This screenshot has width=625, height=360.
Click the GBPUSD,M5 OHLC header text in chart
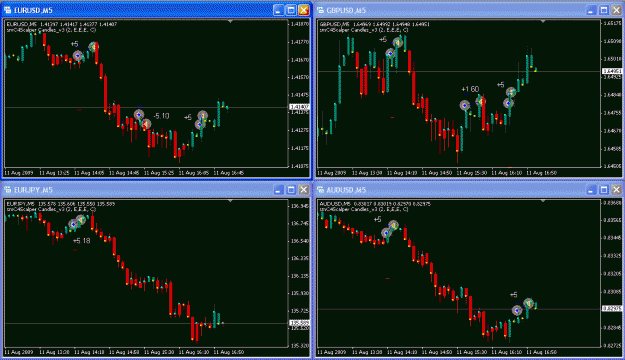[x=374, y=24]
